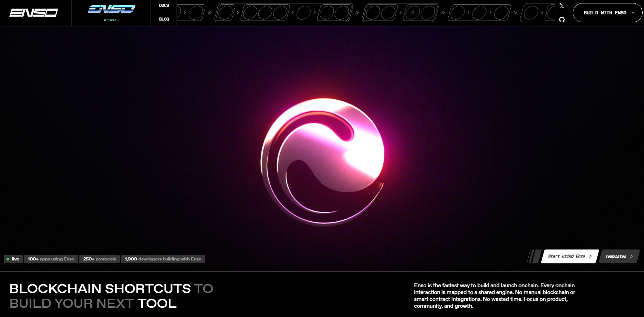Image resolution: width=644 pixels, height=317 pixels.
Task: Click the 1,900 developers building badge
Action: 163,259
